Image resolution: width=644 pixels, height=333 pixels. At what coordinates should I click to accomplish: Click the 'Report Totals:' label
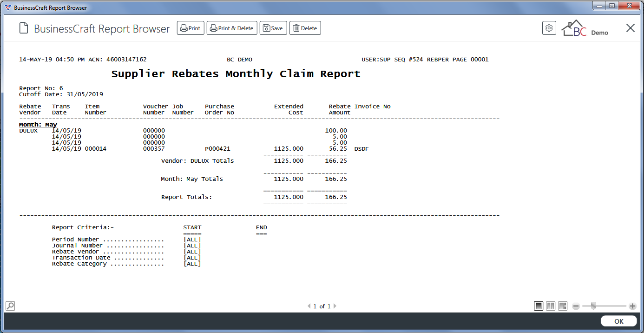click(x=186, y=197)
